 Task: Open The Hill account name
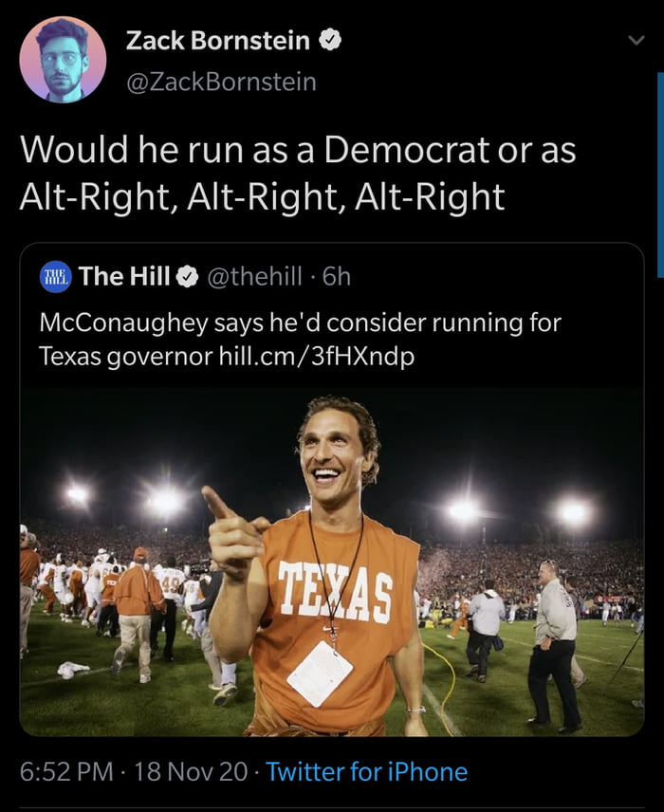pos(124,276)
